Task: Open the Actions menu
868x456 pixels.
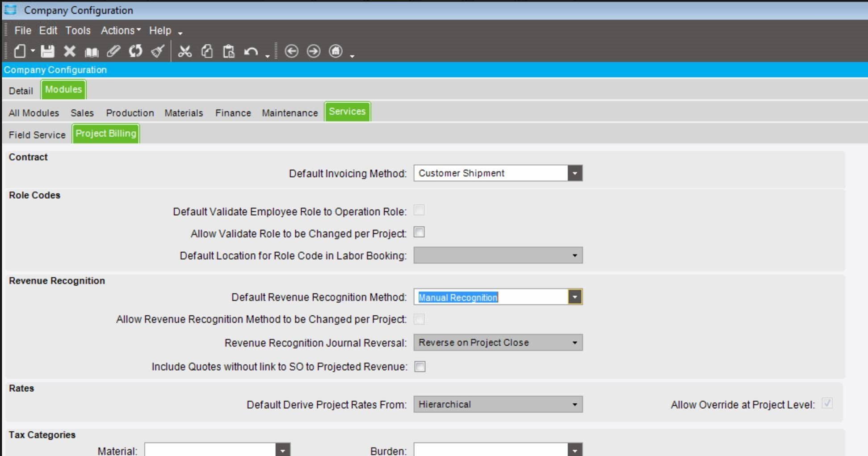Action: 120,30
